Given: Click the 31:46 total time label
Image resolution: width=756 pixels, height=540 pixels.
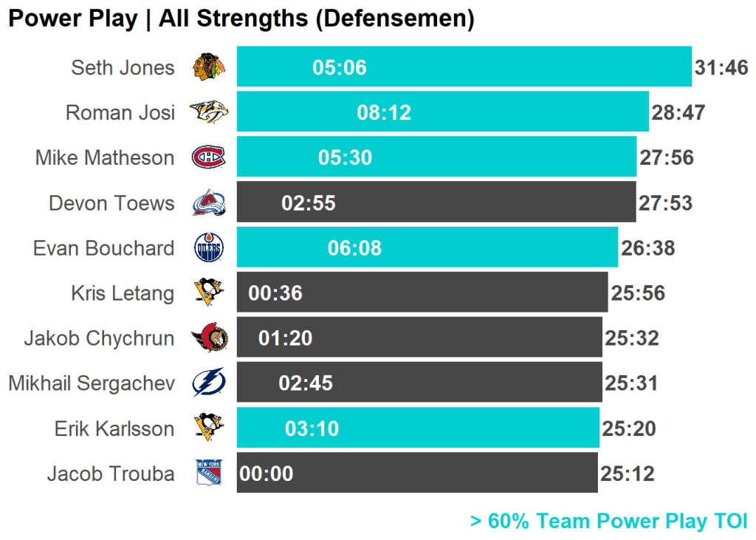Looking at the screenshot, I should [x=721, y=68].
